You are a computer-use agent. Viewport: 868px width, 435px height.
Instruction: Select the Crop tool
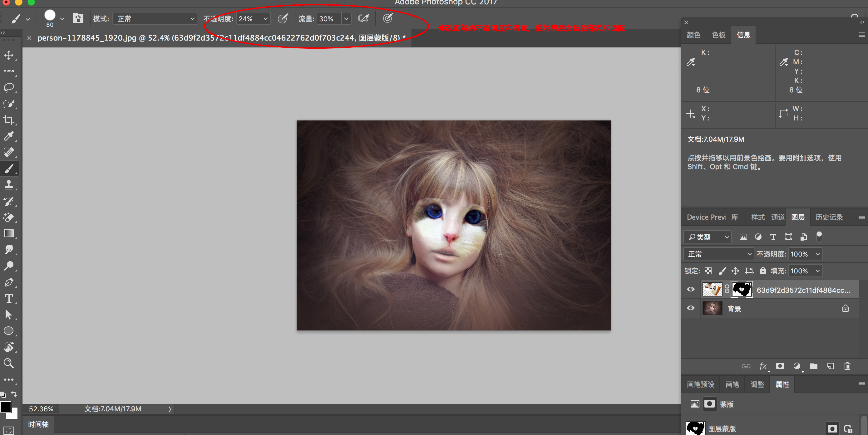(9, 120)
